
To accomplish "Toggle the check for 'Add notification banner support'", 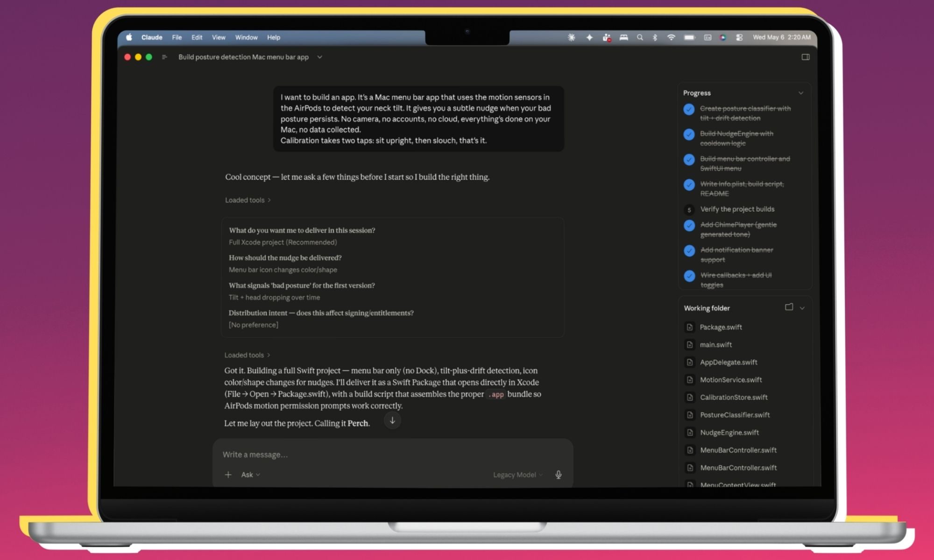I will [689, 251].
